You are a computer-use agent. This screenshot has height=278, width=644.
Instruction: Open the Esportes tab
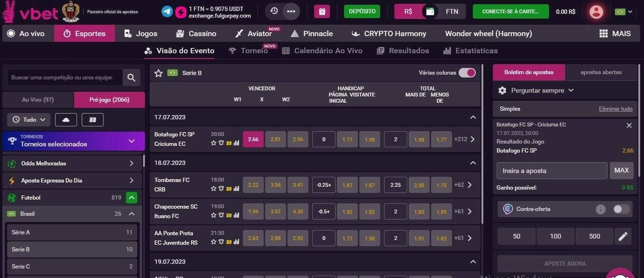[x=84, y=33]
